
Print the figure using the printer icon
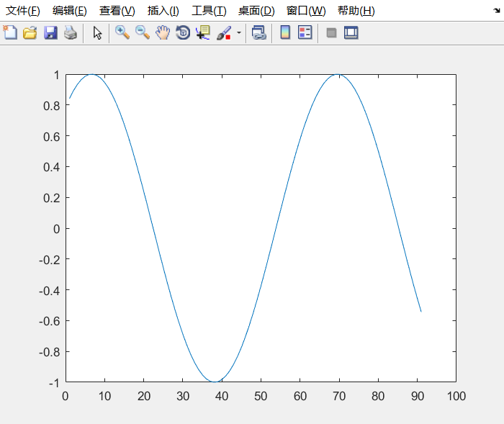tap(71, 33)
